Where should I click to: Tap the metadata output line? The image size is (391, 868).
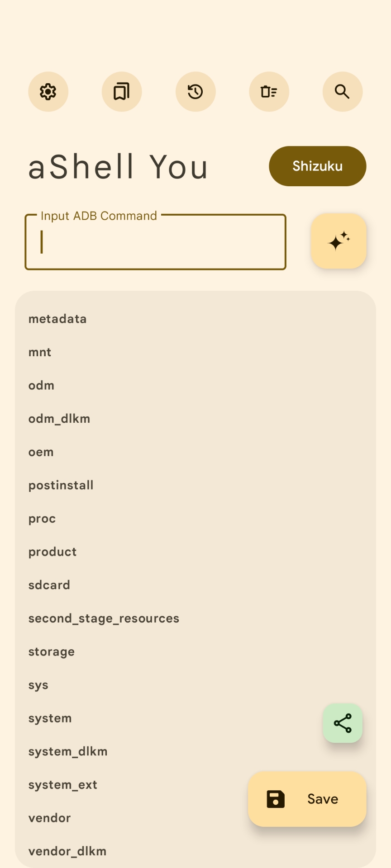[x=57, y=319]
